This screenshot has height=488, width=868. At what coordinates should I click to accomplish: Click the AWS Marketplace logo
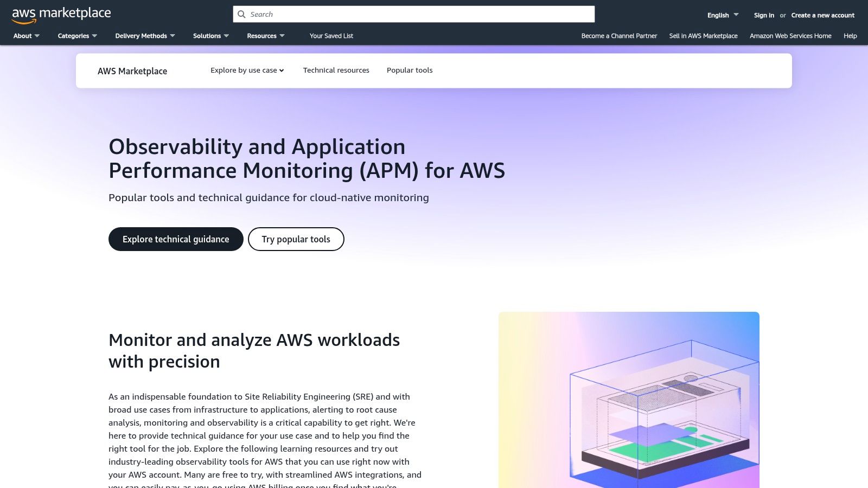(x=61, y=15)
